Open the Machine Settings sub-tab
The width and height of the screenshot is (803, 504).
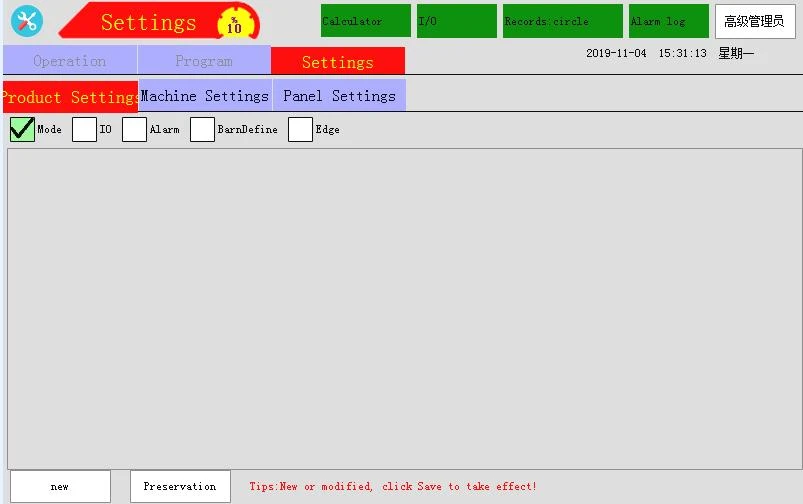point(205,95)
